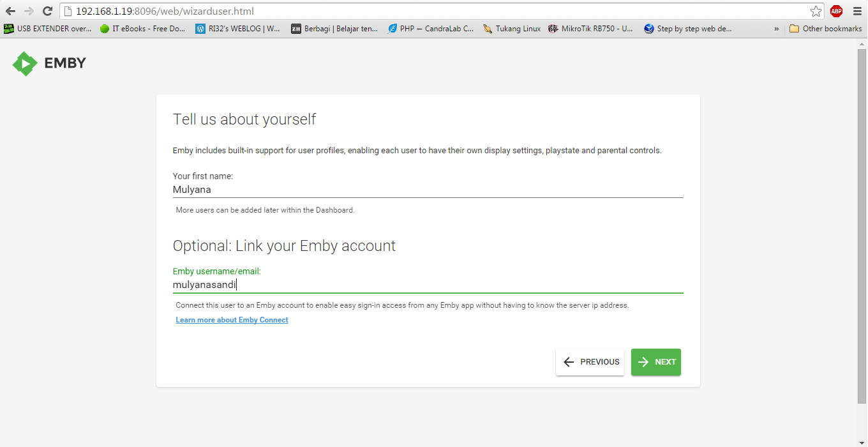Click the PREVIOUS button

coord(590,362)
